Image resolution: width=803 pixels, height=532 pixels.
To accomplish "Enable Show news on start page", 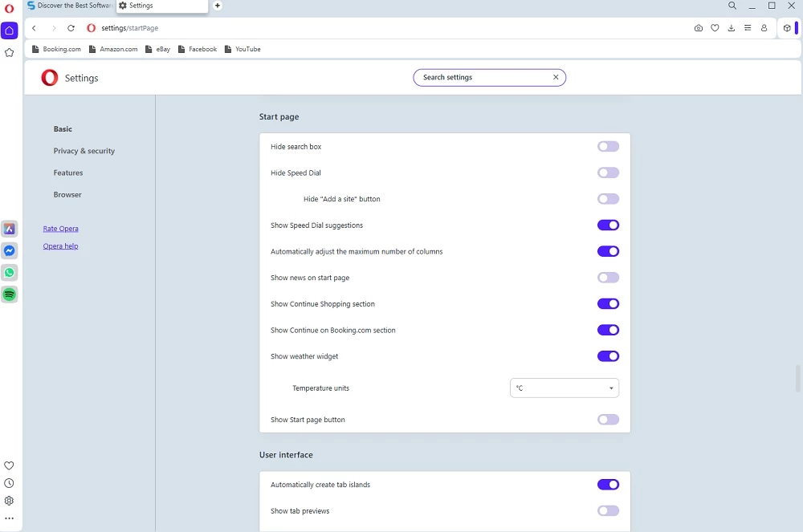I will pos(608,278).
